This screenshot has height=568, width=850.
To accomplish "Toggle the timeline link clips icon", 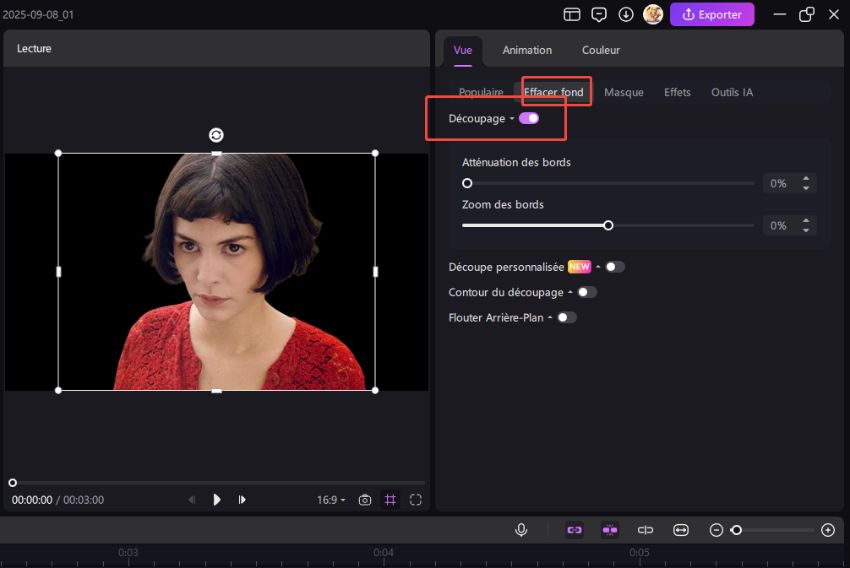I will 575,530.
